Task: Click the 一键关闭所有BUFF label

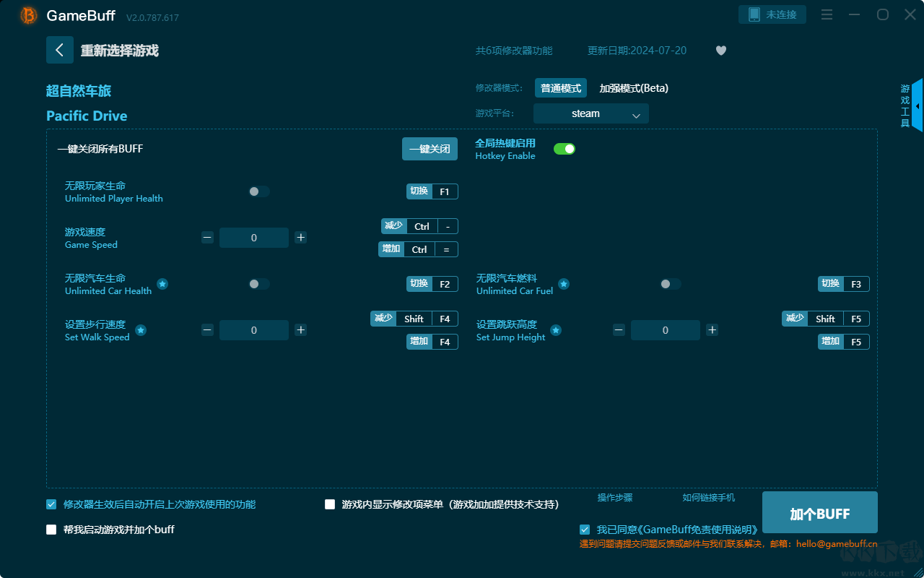Action: 100,149
